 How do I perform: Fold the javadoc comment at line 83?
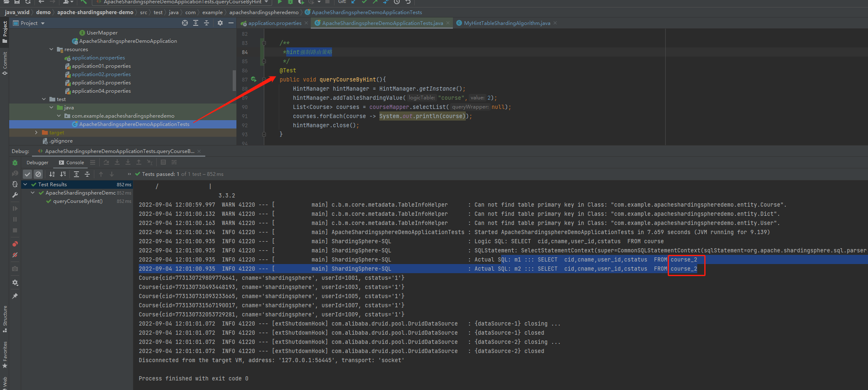263,43
